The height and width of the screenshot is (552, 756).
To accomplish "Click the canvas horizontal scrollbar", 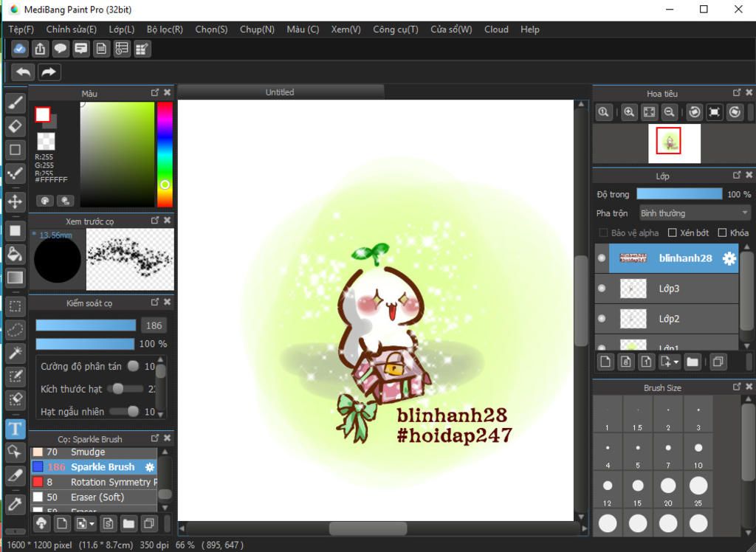I will point(368,528).
